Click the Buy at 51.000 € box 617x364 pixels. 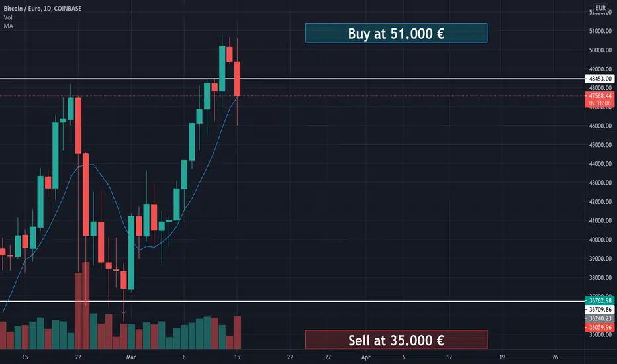pos(397,34)
